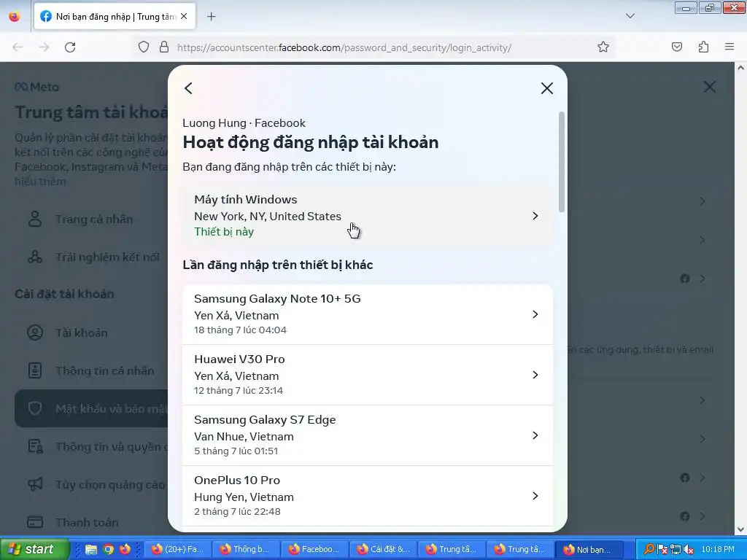Screen dimensions: 747x560
Task: Open 'Thanh toán' in the sidebar
Action: [91, 522]
